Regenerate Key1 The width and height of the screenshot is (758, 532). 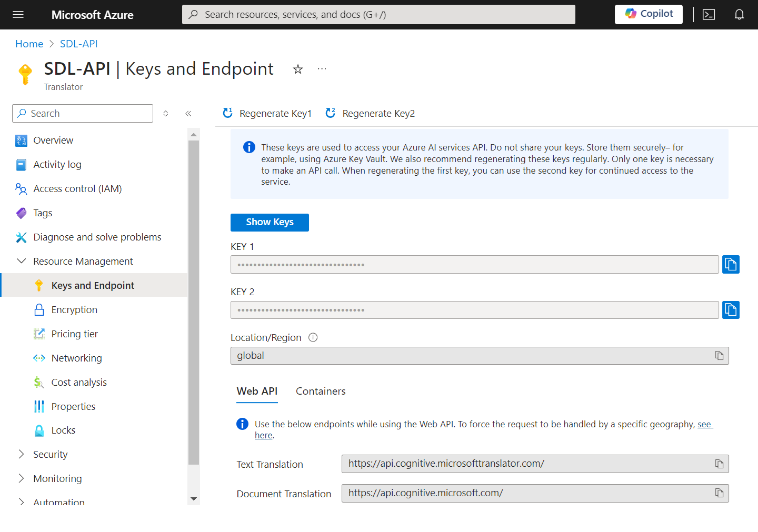tap(267, 113)
